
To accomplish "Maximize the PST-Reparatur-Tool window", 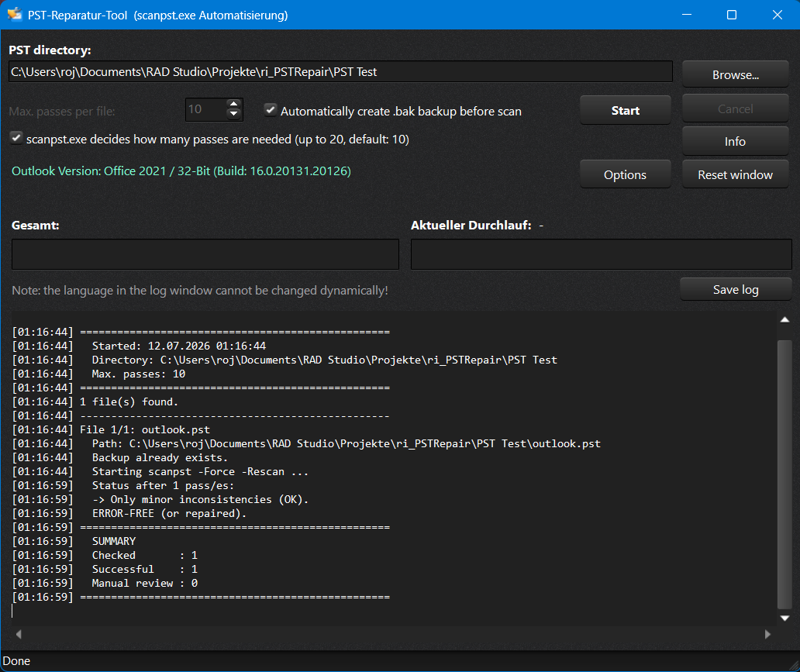I will [x=732, y=15].
